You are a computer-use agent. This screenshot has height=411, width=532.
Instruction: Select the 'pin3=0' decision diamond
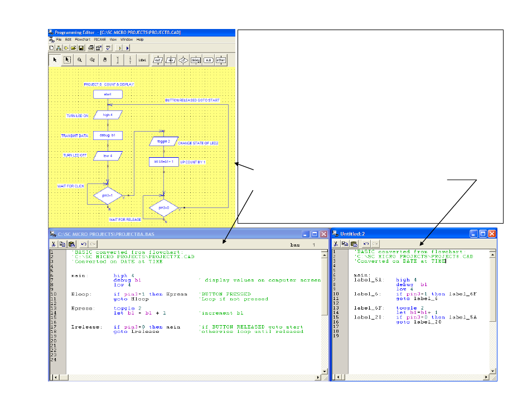point(164,207)
